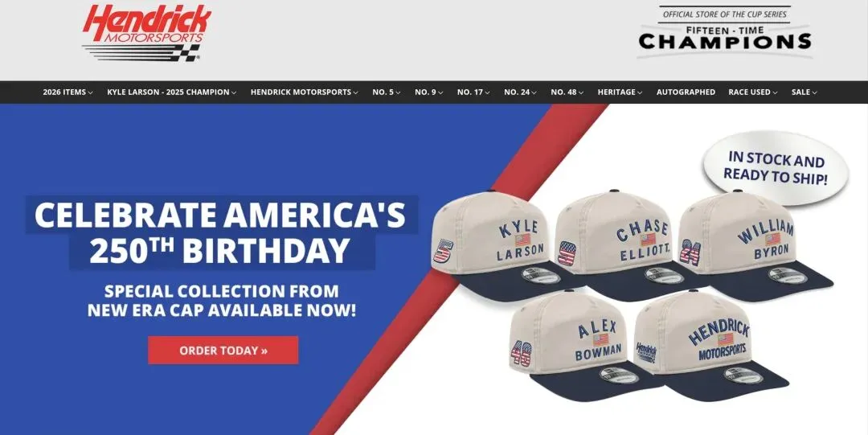This screenshot has width=868, height=435.
Task: Expand the Sale menu
Action: (x=804, y=92)
